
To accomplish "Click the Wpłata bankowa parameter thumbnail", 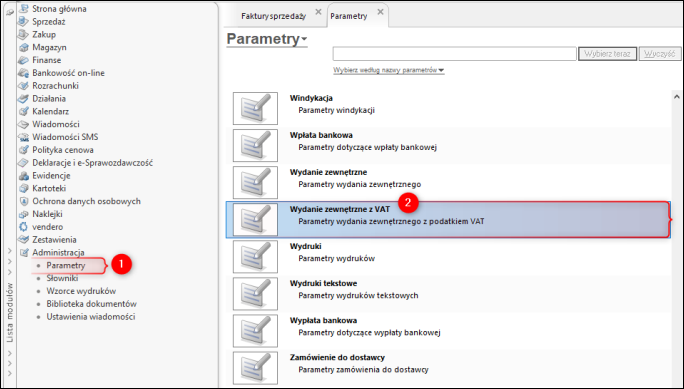I will [255, 145].
